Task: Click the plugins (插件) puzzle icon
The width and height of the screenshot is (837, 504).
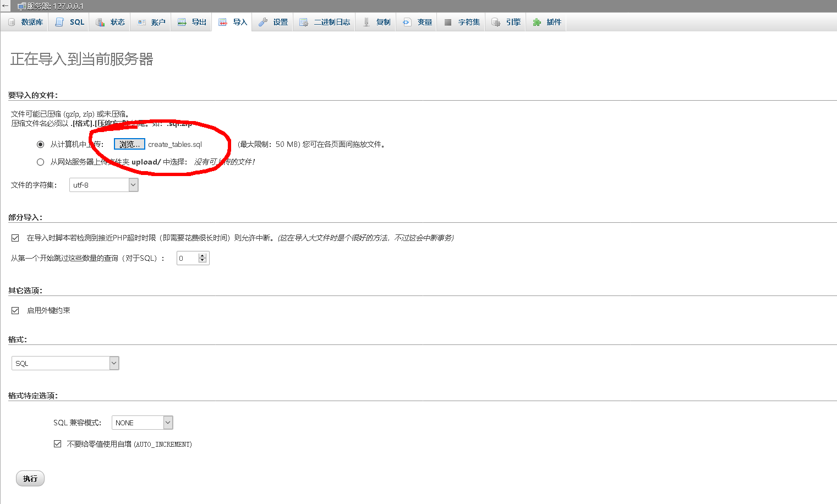Action: point(537,22)
